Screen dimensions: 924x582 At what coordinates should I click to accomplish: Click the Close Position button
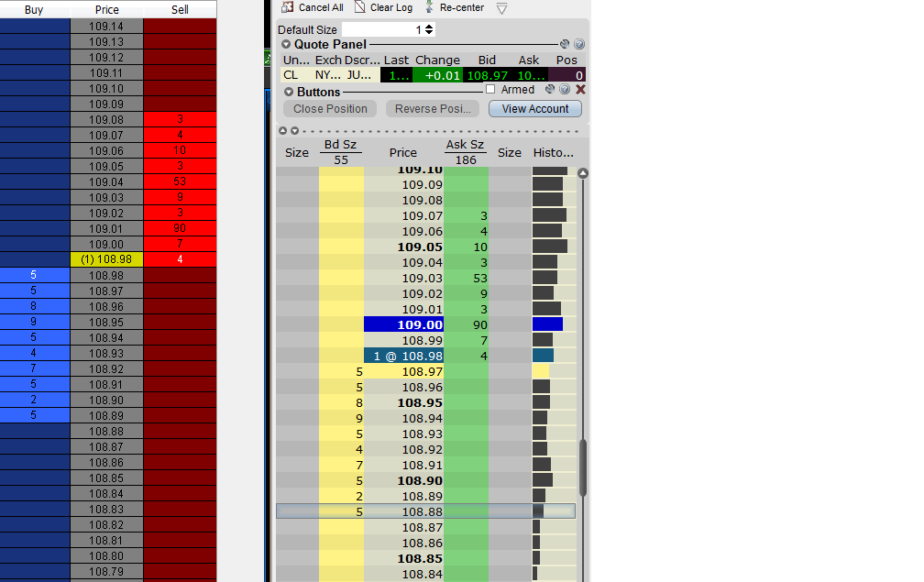[330, 109]
